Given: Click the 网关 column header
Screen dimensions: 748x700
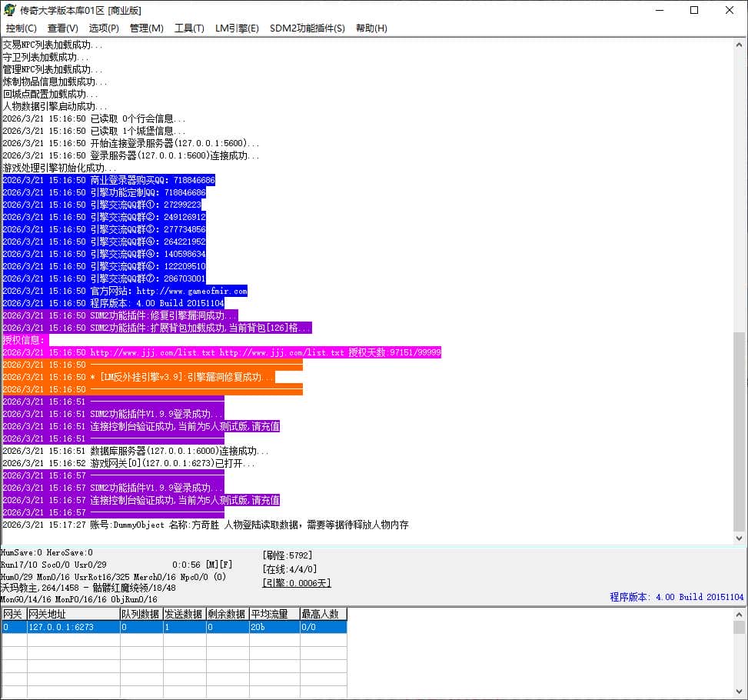Looking at the screenshot, I should [14, 614].
